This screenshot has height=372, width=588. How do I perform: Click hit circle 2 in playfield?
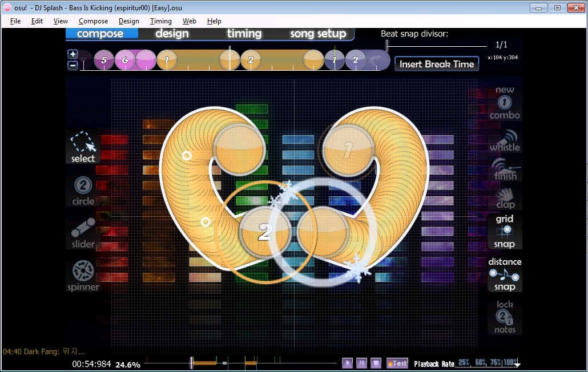(x=265, y=232)
